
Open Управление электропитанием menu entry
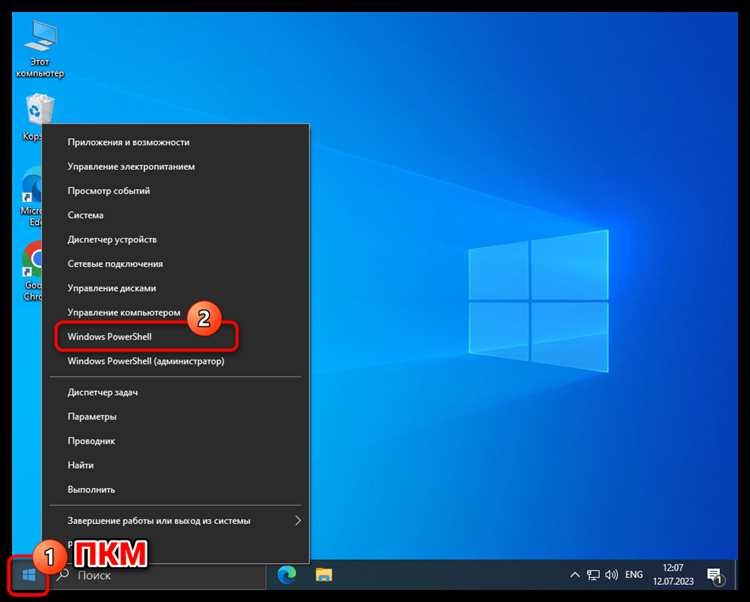pyautogui.click(x=176, y=166)
